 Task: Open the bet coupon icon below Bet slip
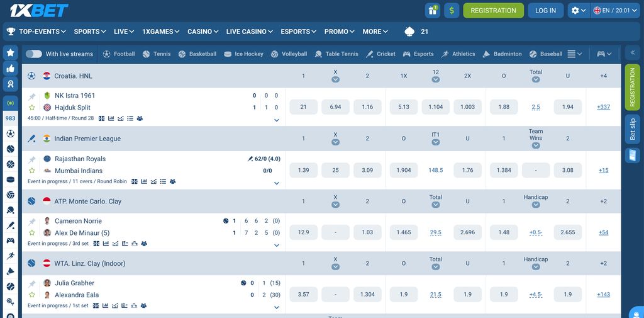pos(633,156)
